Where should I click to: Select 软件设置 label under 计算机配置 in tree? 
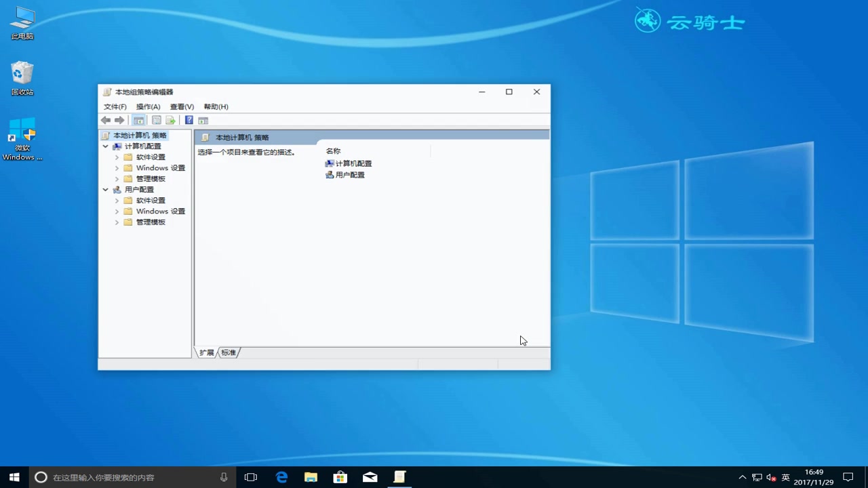click(151, 157)
